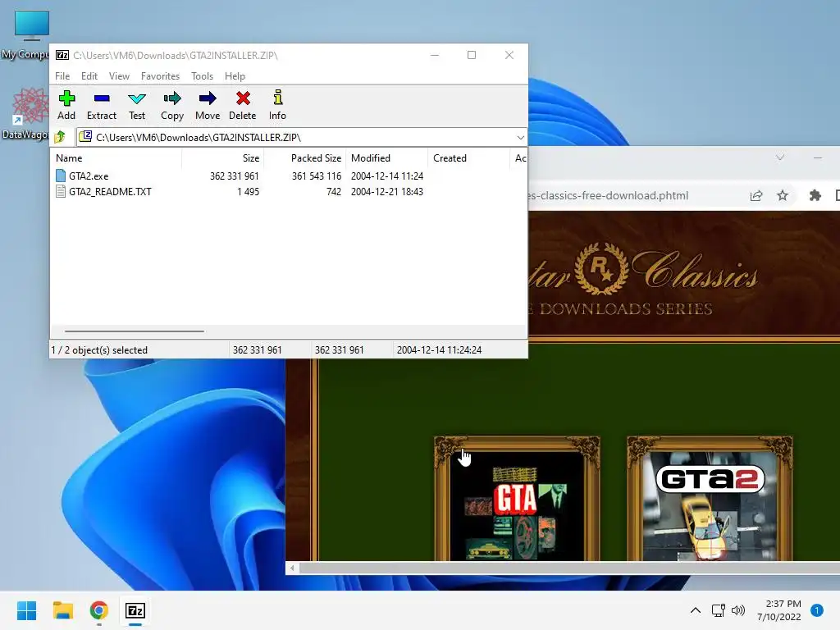Click status bar date 2004-12-14 11:24:24
The width and height of the screenshot is (840, 630).
tap(439, 349)
